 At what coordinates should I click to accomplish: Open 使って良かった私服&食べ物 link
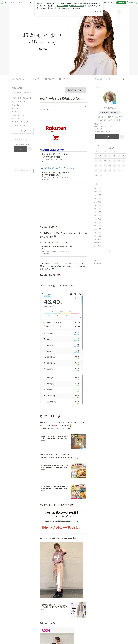(x=52, y=150)
